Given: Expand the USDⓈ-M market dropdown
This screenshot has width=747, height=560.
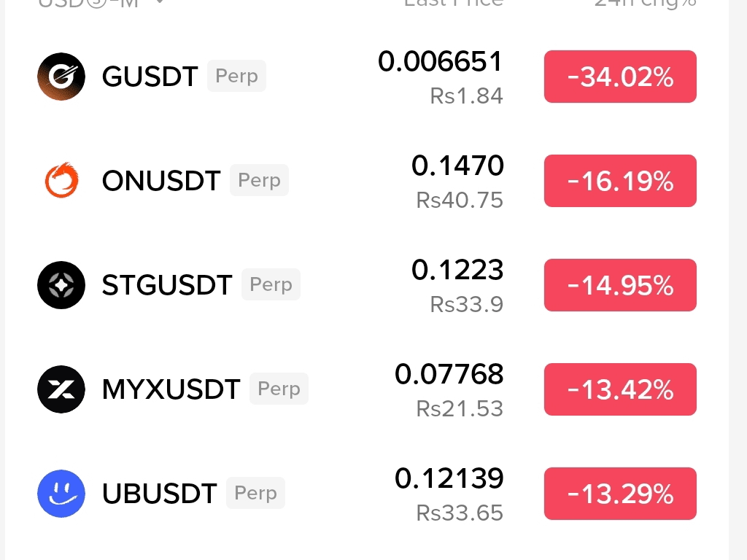Looking at the screenshot, I should point(101,4).
